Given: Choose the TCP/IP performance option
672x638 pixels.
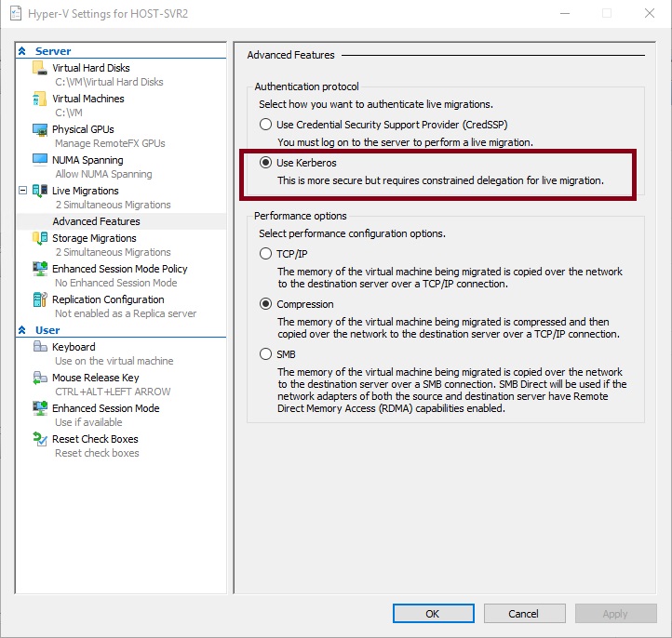Looking at the screenshot, I should [266, 253].
